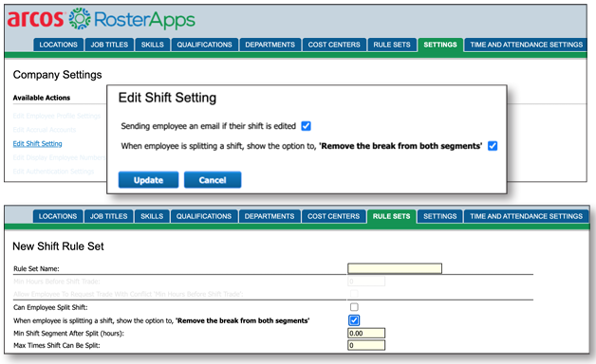The width and height of the screenshot is (596, 364).
Task: Click the Update button
Action: [148, 180]
